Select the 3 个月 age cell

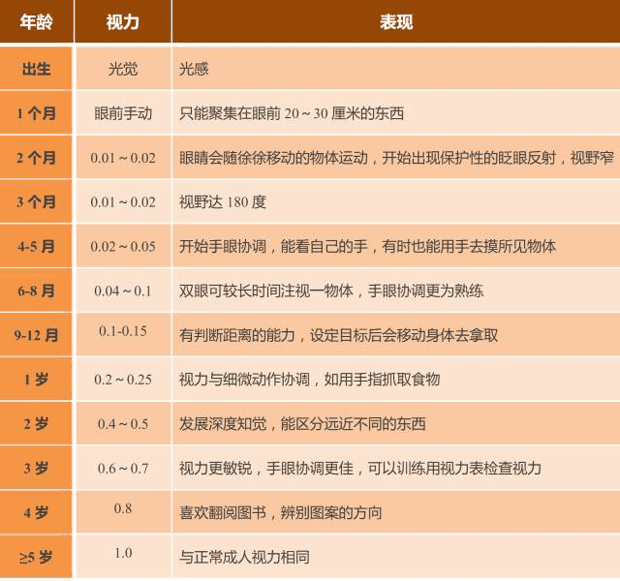point(36,202)
